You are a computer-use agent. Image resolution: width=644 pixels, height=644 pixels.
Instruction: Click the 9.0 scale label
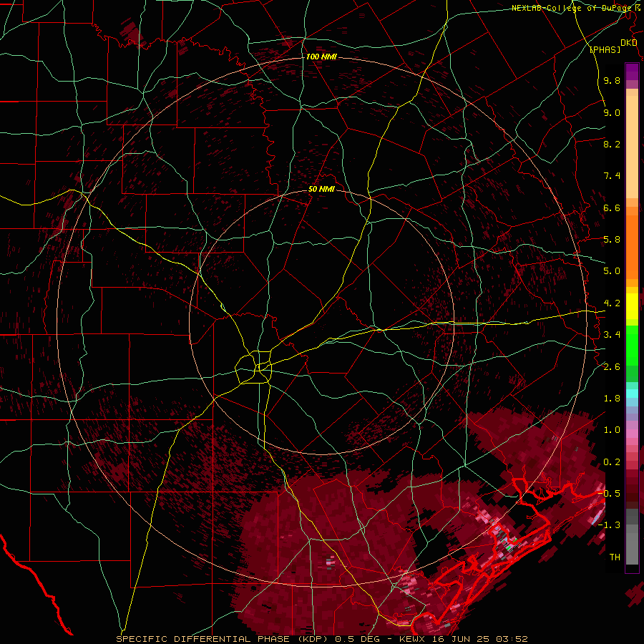tap(612, 112)
